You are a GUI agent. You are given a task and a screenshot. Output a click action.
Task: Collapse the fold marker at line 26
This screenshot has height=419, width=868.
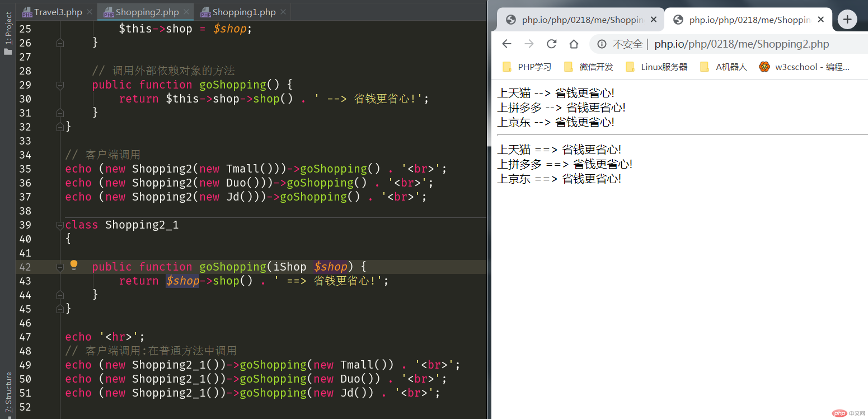(x=60, y=43)
